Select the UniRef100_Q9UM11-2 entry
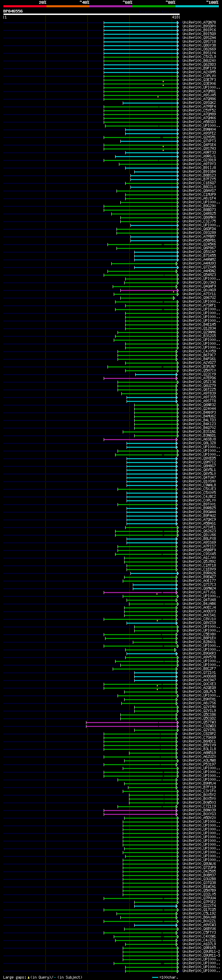 tap(201, 952)
